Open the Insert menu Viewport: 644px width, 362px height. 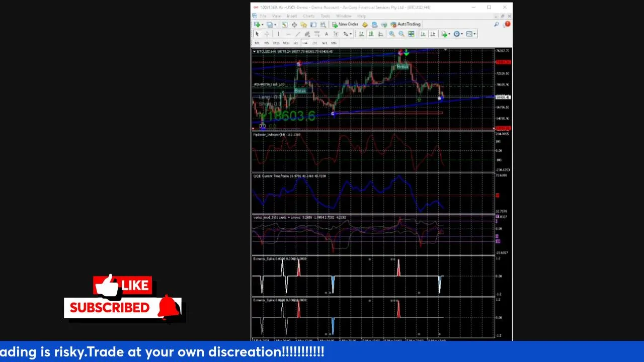coord(292,16)
